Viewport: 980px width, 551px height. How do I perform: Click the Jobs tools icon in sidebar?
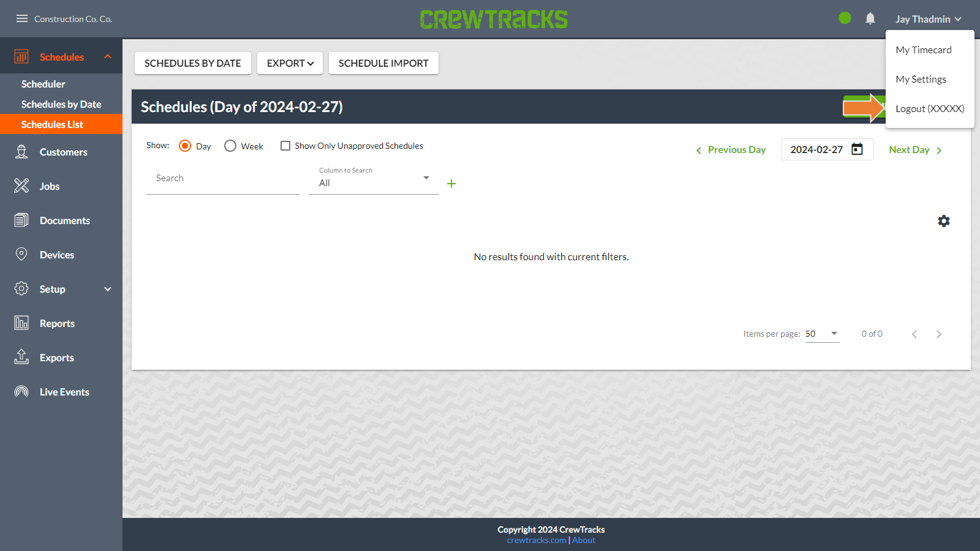click(x=21, y=186)
